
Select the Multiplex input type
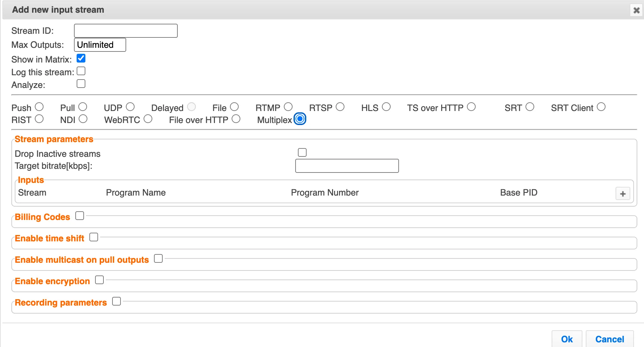pyautogui.click(x=300, y=119)
